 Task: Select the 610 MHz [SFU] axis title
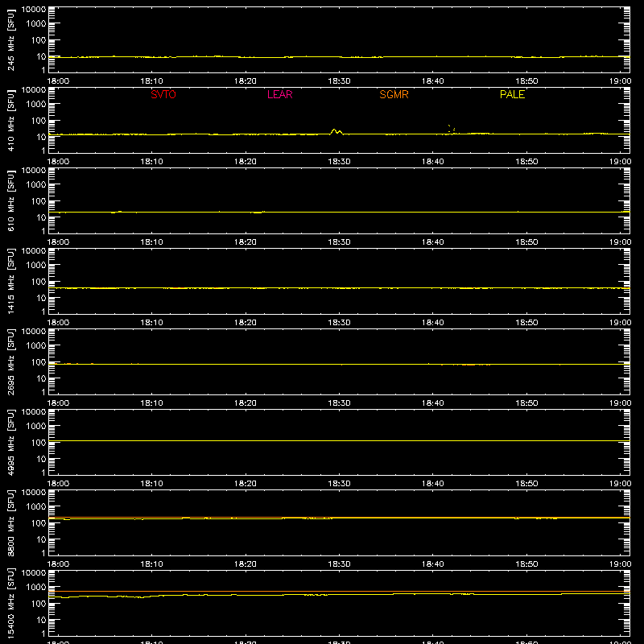coord(10,200)
